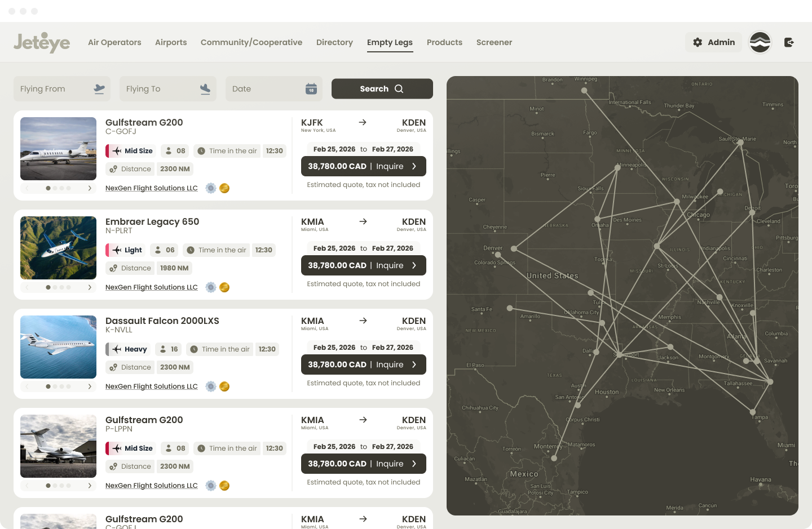Open Community/Cooperative section
812x529 pixels.
coord(251,42)
